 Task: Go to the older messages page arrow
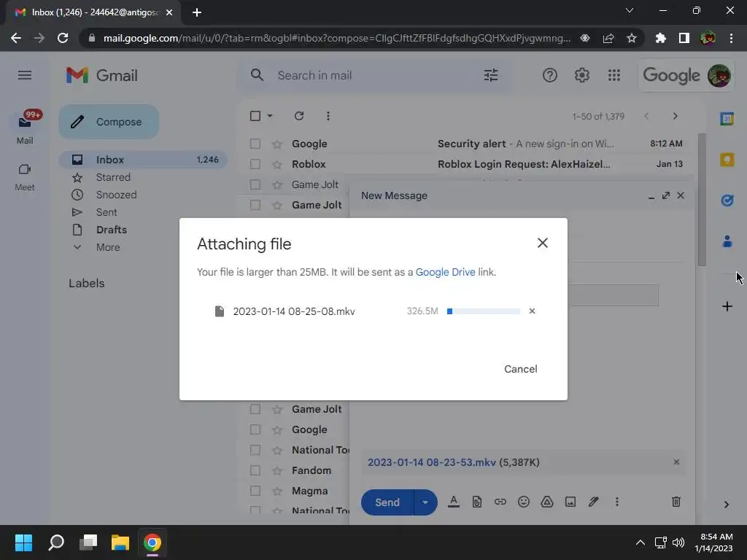click(x=675, y=116)
